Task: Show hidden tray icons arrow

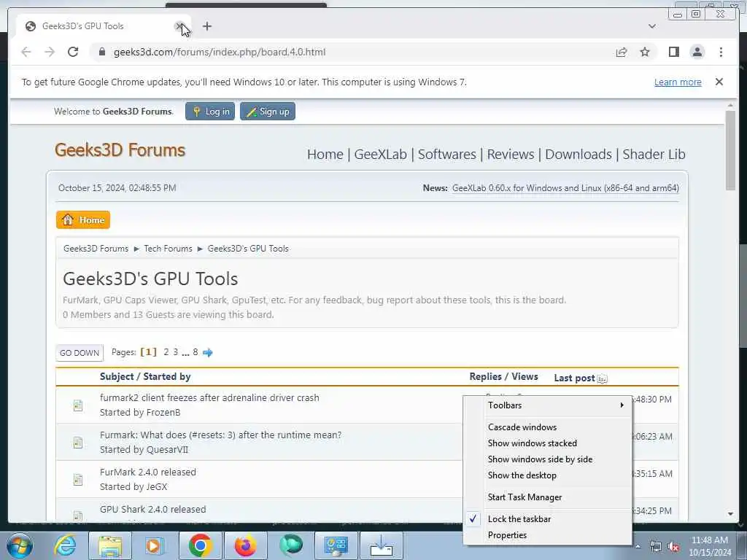Action: [x=638, y=547]
